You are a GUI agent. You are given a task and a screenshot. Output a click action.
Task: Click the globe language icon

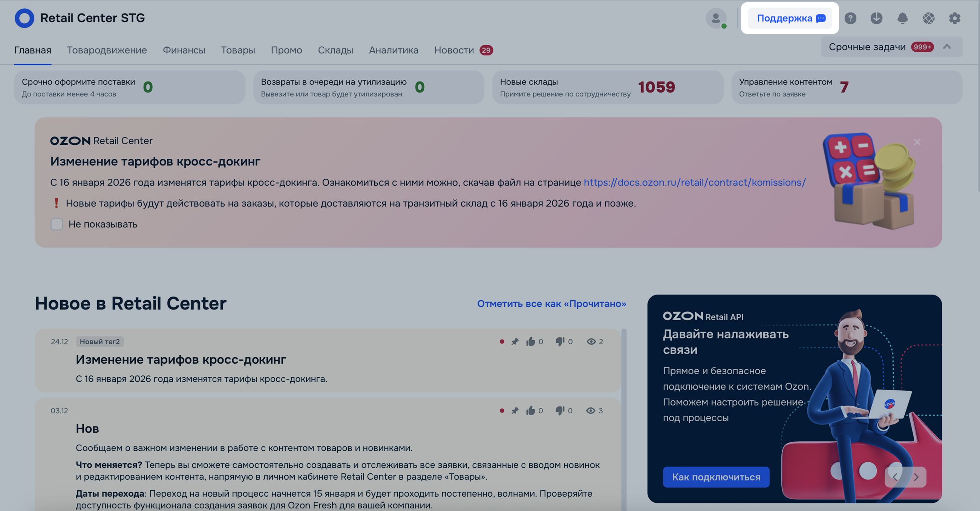pyautogui.click(x=928, y=18)
